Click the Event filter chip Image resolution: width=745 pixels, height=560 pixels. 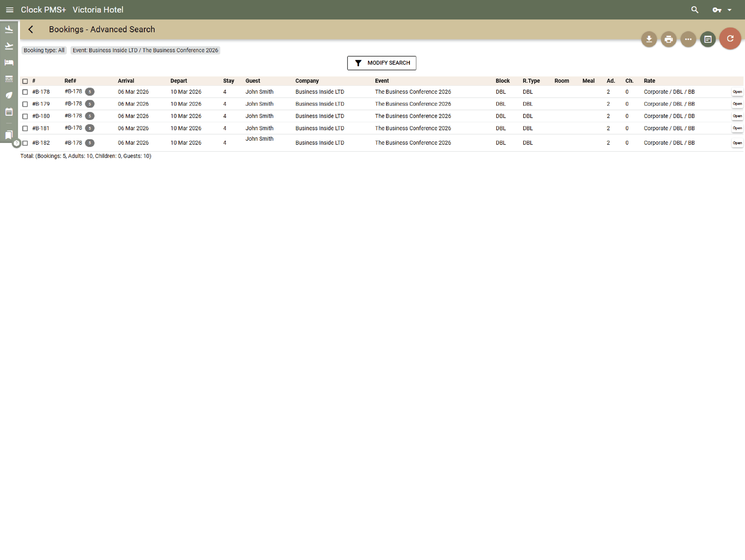tap(145, 50)
